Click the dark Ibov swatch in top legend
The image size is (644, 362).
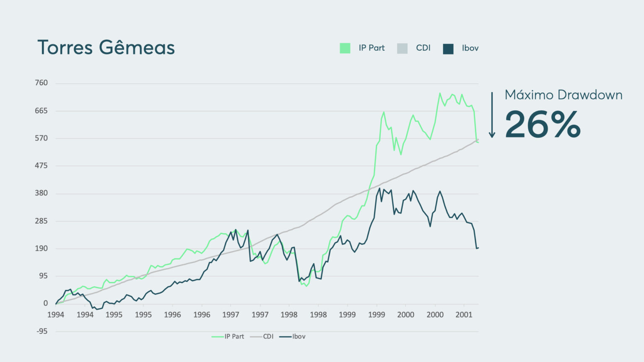coord(448,49)
